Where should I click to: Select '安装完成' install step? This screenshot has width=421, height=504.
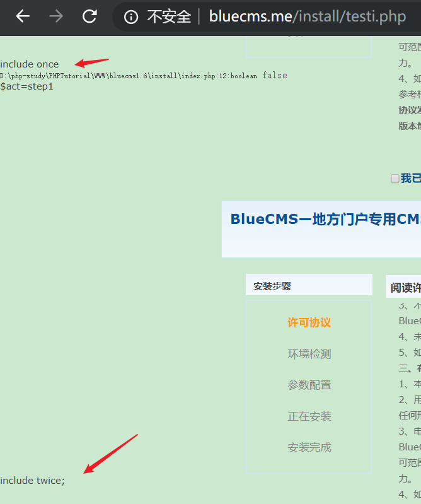click(309, 447)
